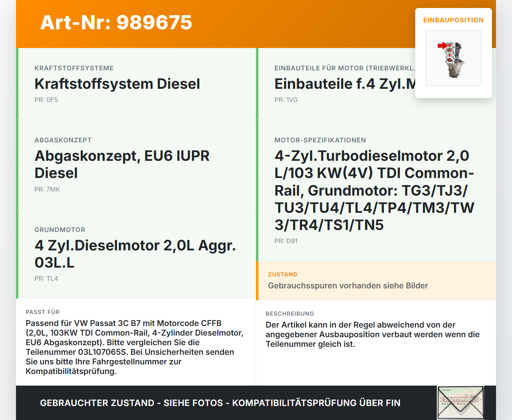The image size is (512, 420).
Task: Click the PR: 0F5 code
Action: [x=46, y=100]
